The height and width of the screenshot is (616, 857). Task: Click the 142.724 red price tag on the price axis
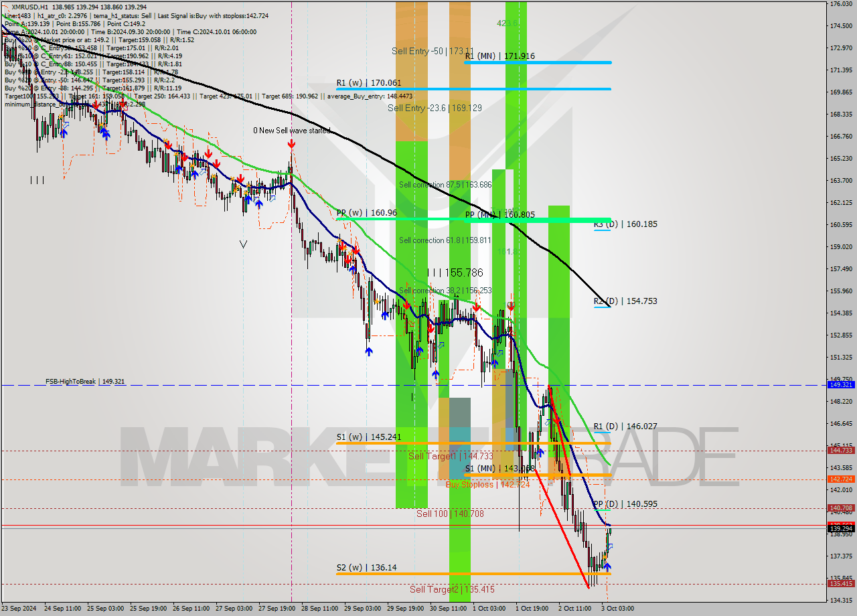(841, 479)
